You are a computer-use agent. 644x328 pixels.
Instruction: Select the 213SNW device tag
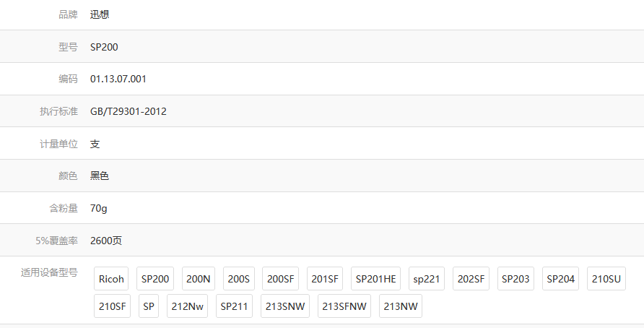(x=285, y=306)
